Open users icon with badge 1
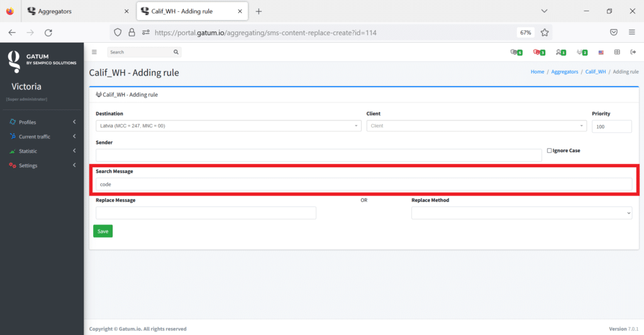The image size is (644, 335). click(x=560, y=52)
